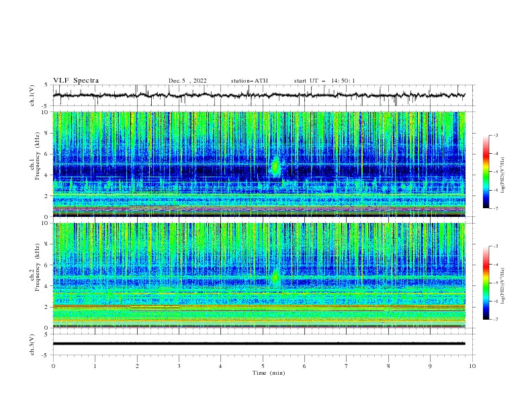Select the date text "Dec.5 , 2022"
This screenshot has height=411, width=532.
[x=187, y=81]
